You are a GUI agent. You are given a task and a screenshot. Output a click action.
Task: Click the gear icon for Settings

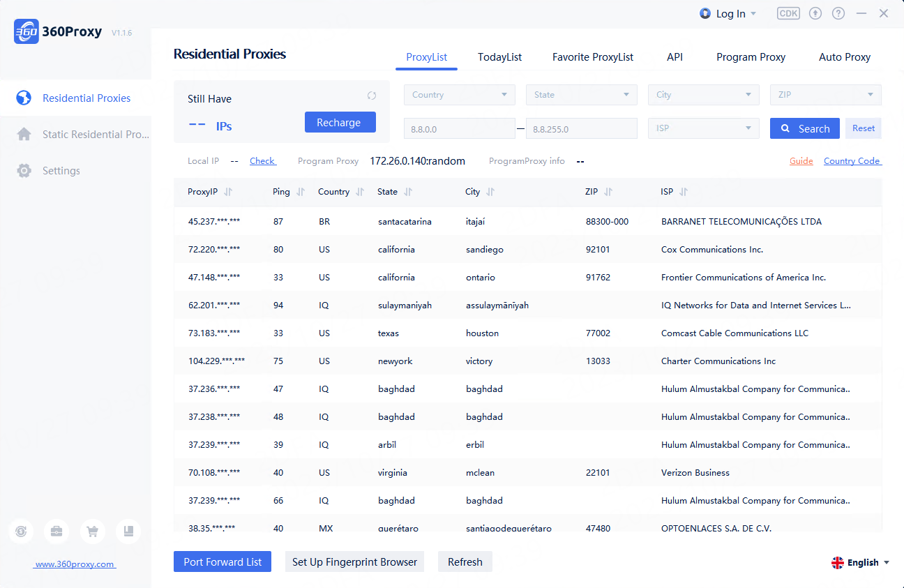pyautogui.click(x=24, y=170)
